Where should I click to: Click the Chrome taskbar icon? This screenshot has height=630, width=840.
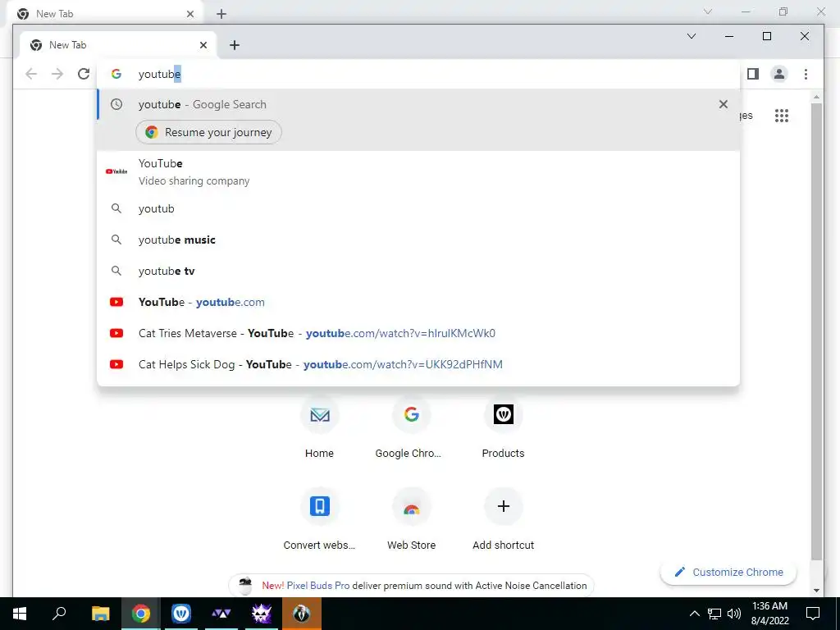click(141, 614)
